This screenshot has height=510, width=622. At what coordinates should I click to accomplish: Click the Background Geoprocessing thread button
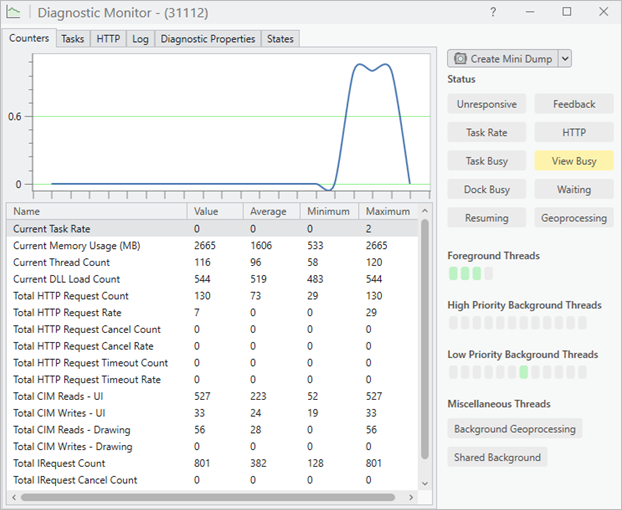pyautogui.click(x=515, y=429)
